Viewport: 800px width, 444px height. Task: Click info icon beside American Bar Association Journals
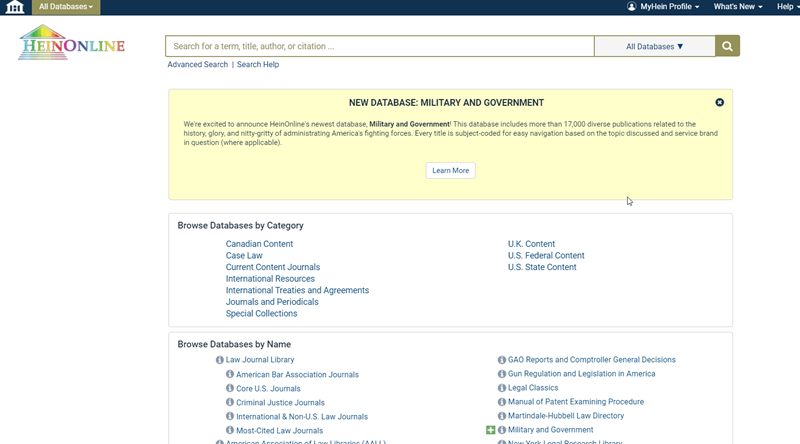[x=230, y=374]
